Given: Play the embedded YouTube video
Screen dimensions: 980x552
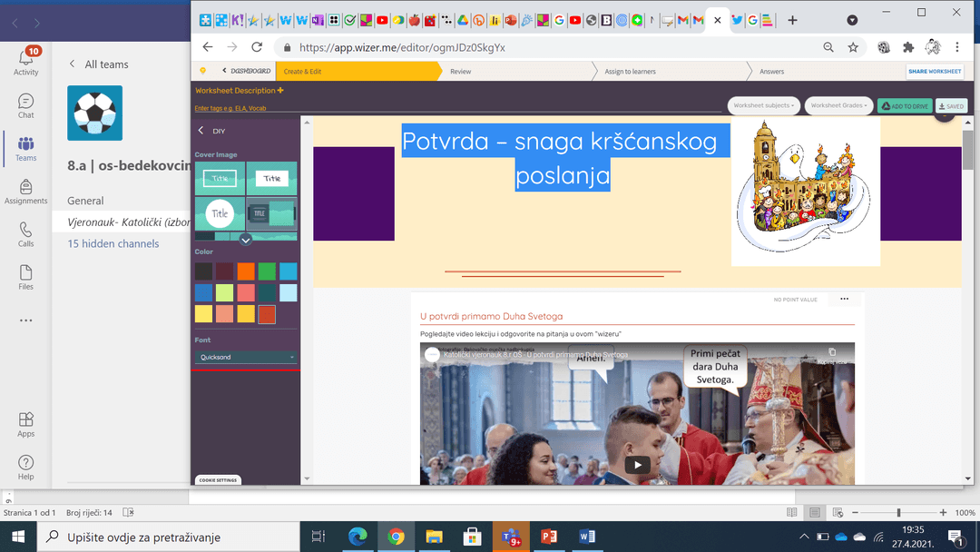Looking at the screenshot, I should (x=637, y=465).
